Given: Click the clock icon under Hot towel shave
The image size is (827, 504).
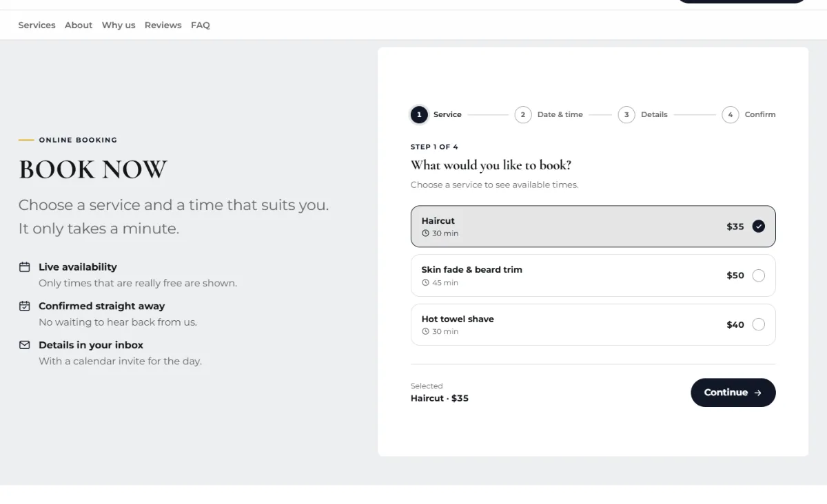Looking at the screenshot, I should pos(425,332).
